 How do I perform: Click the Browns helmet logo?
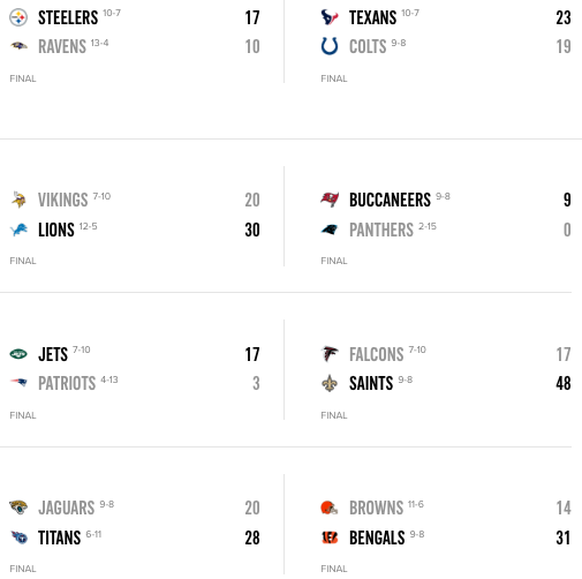click(329, 507)
